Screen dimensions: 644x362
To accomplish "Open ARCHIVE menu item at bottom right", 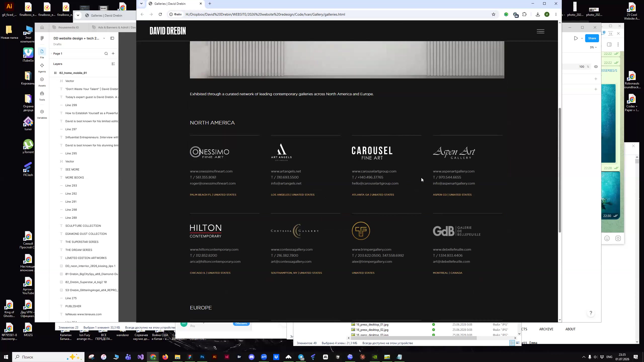I will (546, 329).
